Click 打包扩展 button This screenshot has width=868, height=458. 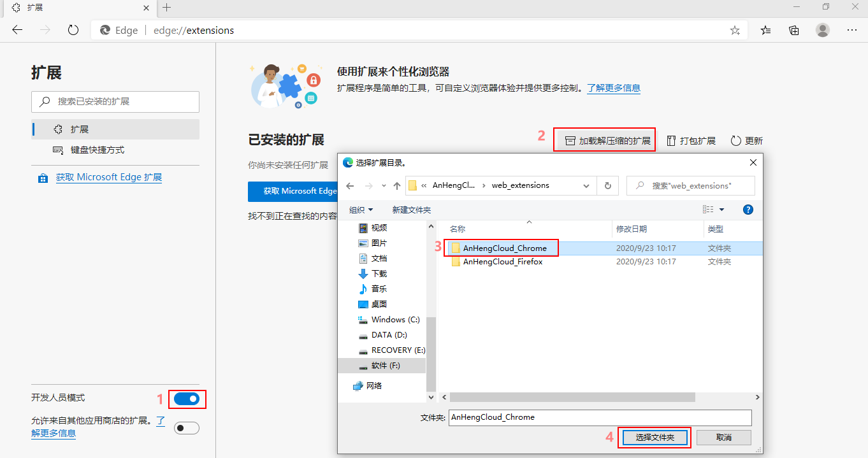691,141
